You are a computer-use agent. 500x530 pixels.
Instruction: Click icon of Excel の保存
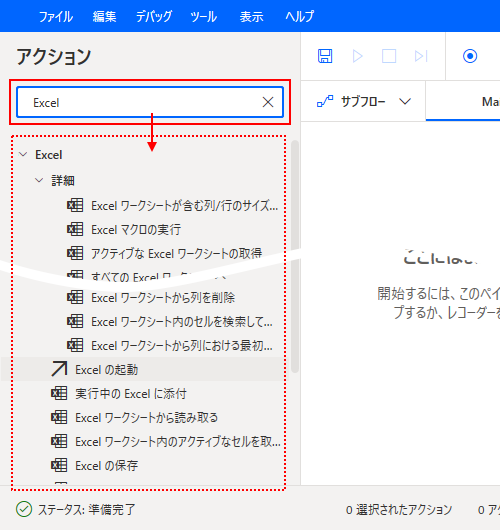coord(59,465)
